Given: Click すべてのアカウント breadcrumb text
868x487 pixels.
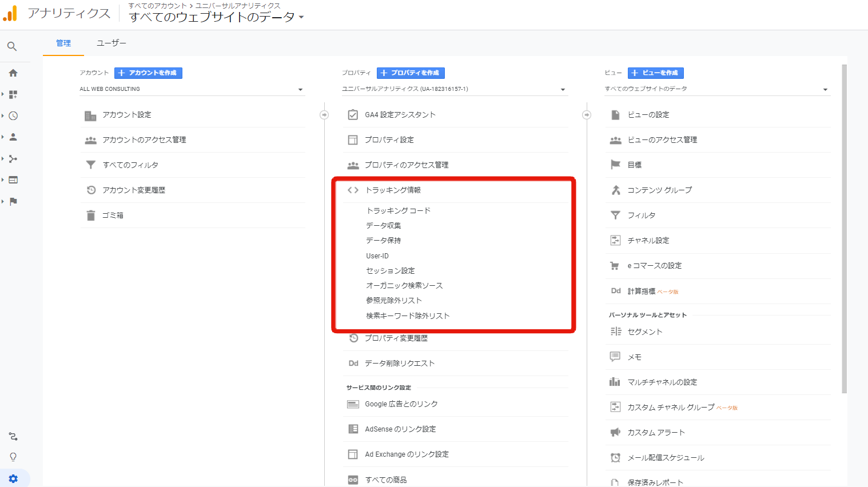Looking at the screenshot, I should coord(157,6).
